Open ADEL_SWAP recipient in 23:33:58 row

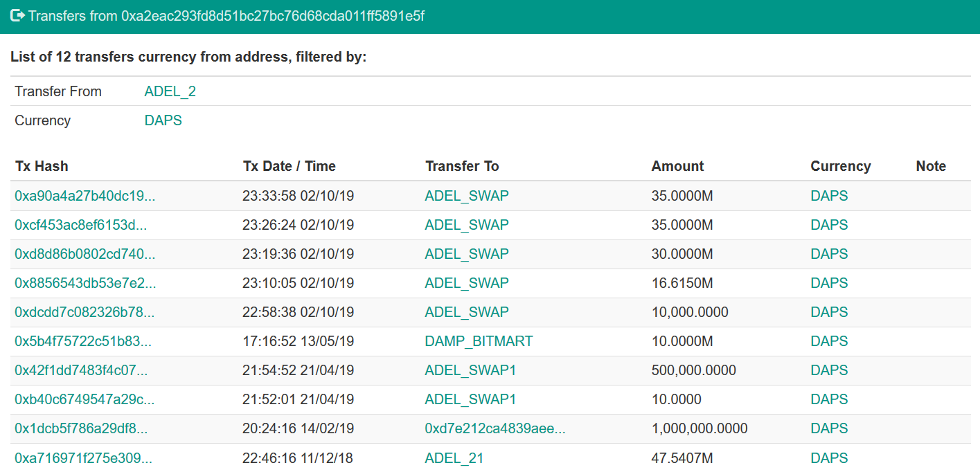click(467, 196)
